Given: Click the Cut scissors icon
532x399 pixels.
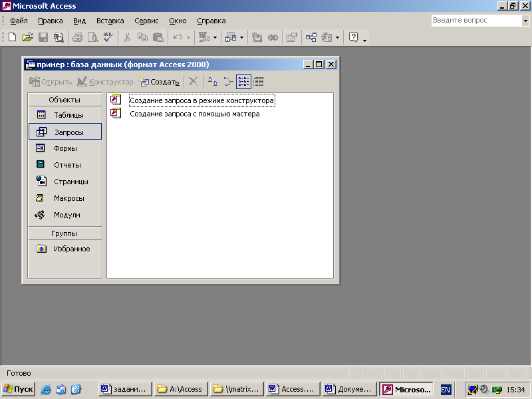Looking at the screenshot, I should click(x=127, y=37).
